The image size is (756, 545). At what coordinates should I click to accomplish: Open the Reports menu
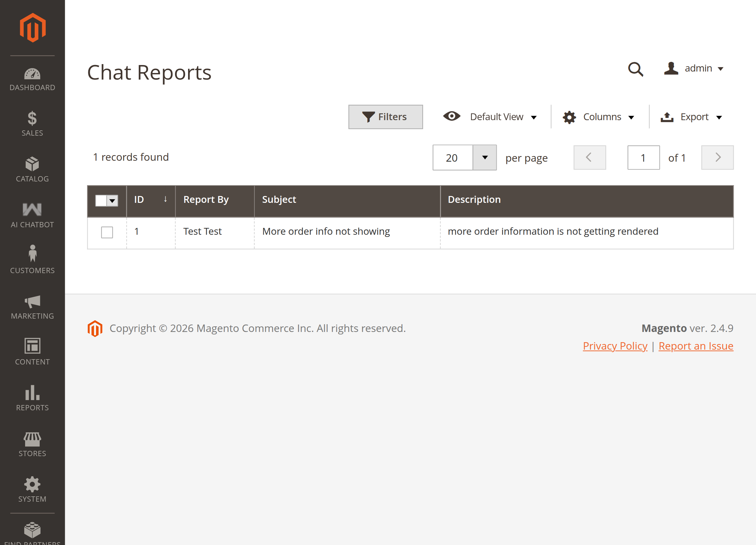tap(32, 398)
